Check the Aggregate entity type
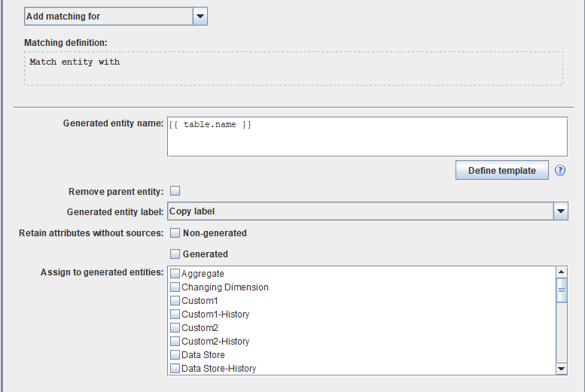The width and height of the screenshot is (585, 392). (175, 274)
